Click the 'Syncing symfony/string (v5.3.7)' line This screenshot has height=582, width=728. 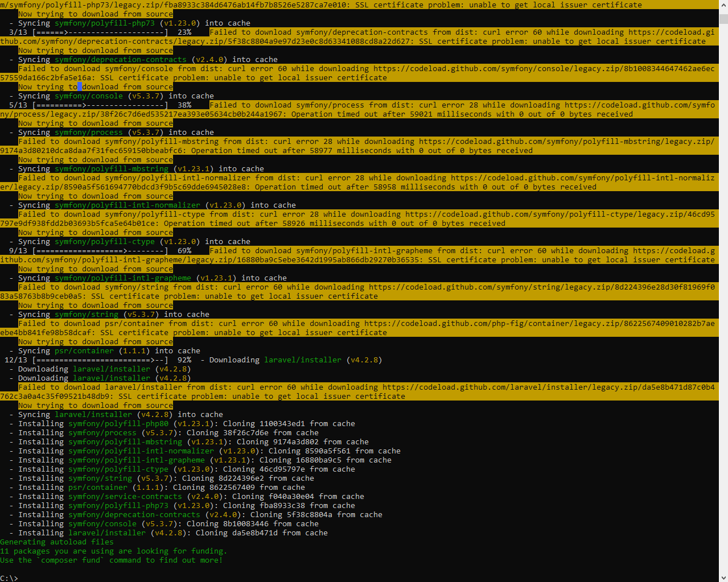coord(109,315)
